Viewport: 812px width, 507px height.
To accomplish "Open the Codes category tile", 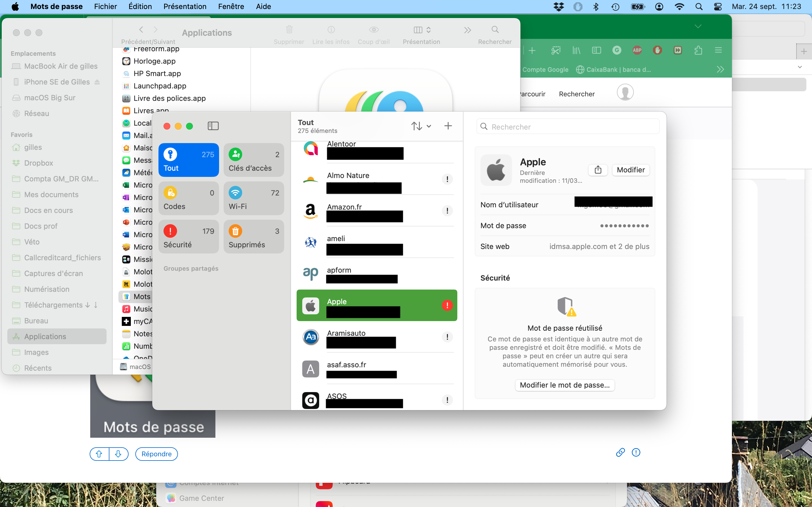I will (x=188, y=198).
